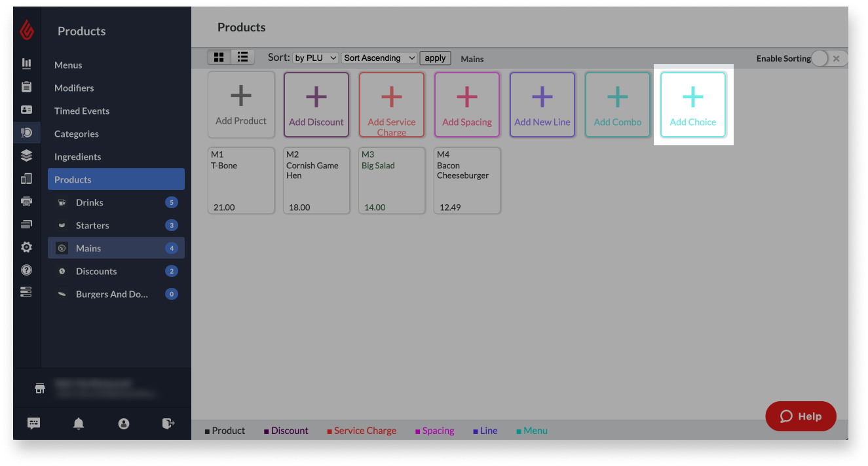Select the layers stack sidebar icon
This screenshot has height=466, width=868.
point(26,156)
